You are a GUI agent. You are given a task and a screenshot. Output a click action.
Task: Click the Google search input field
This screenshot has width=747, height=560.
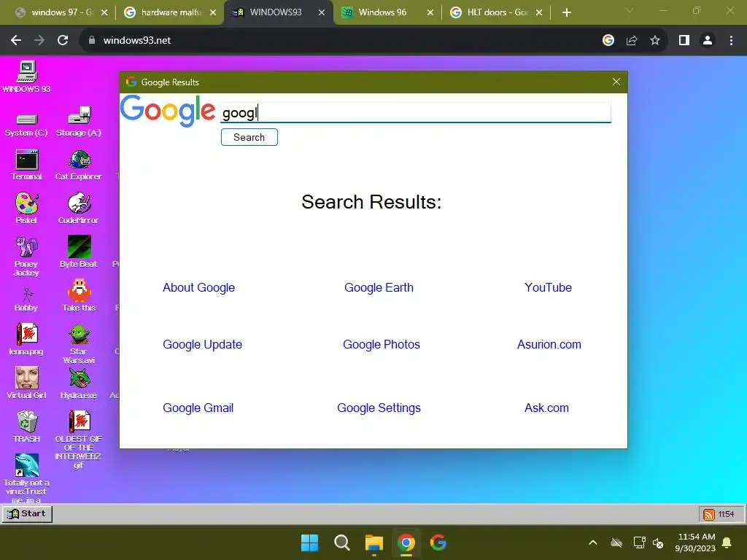(x=415, y=113)
